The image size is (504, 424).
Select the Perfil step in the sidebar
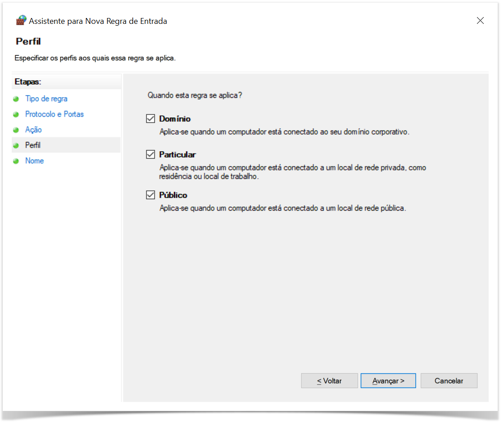click(x=33, y=145)
